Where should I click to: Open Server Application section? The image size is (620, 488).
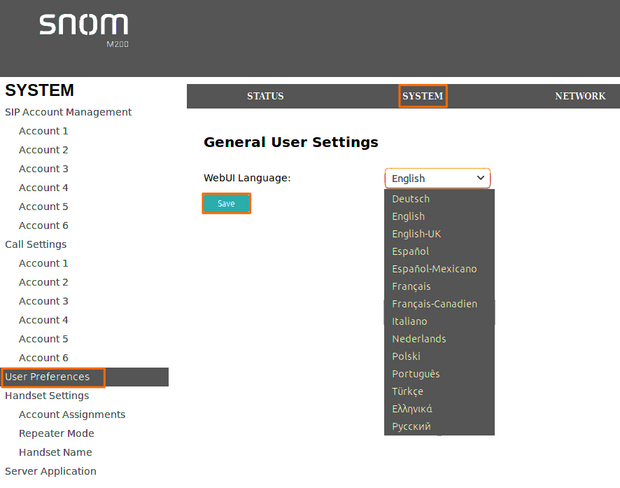(x=50, y=471)
